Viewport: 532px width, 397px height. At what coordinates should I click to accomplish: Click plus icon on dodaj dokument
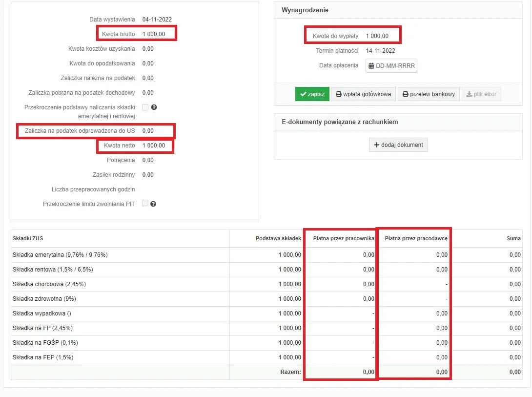376,145
